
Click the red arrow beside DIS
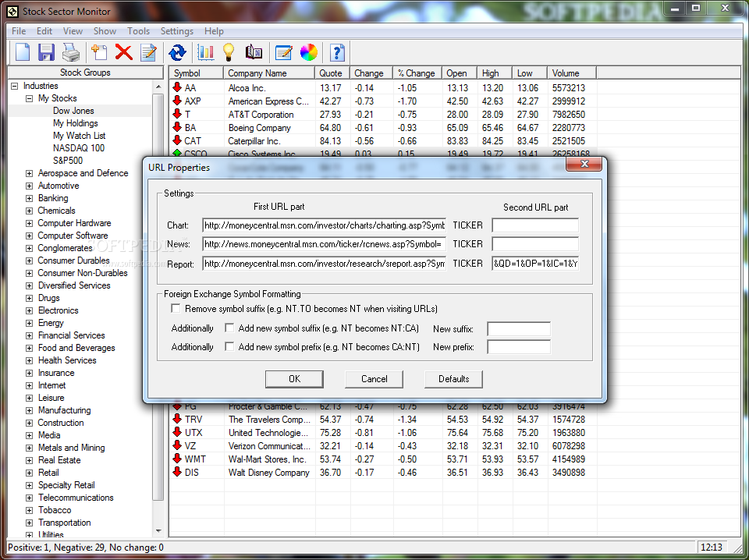[x=177, y=472]
